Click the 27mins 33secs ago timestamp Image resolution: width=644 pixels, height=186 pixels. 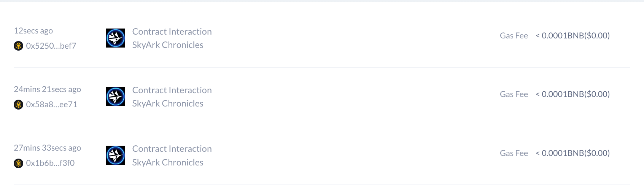point(48,148)
